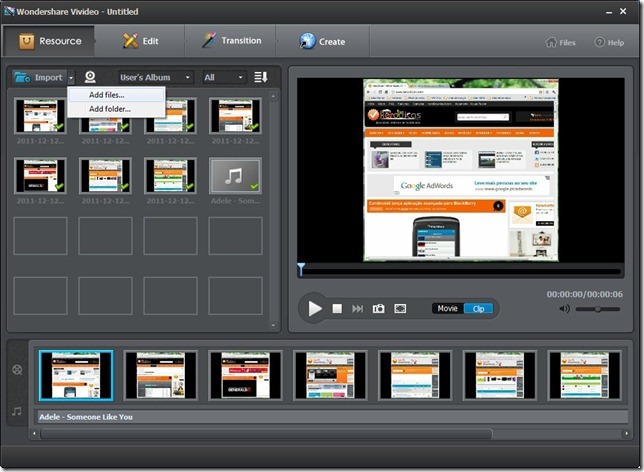Screen dimensions: 644x472
Task: Select the seventh storyboard clip
Action: click(x=585, y=375)
